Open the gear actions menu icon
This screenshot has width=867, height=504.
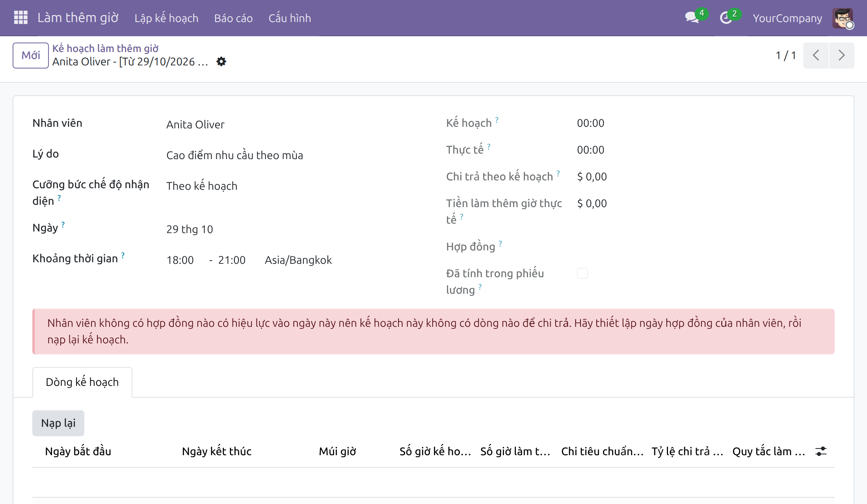click(221, 61)
